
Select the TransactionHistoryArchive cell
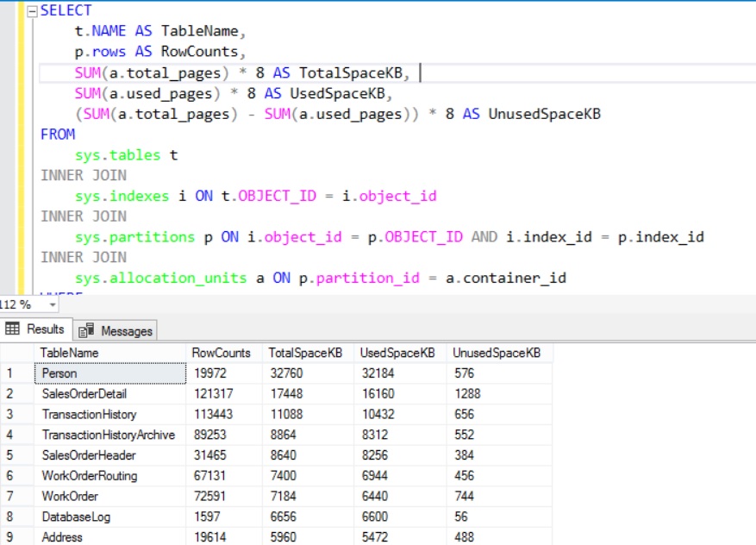(110, 435)
